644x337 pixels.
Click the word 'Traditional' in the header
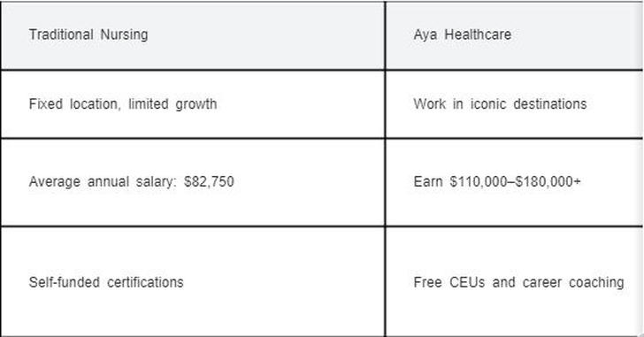pyautogui.click(x=61, y=34)
